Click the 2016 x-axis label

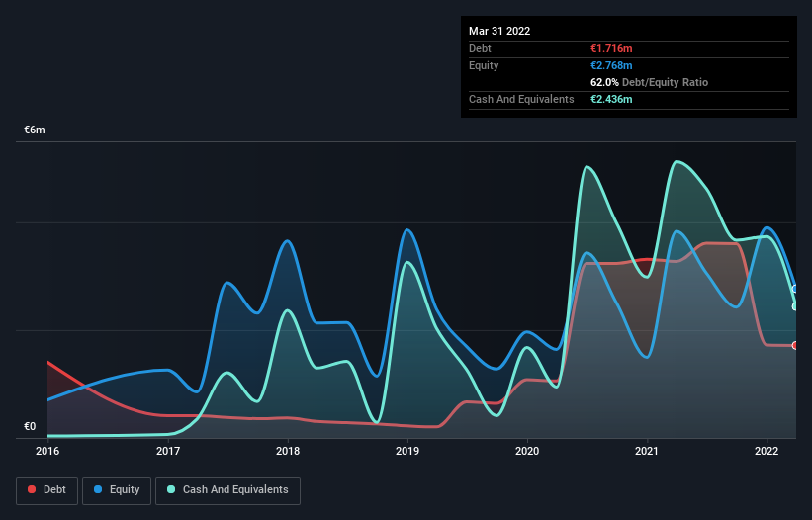(47, 451)
